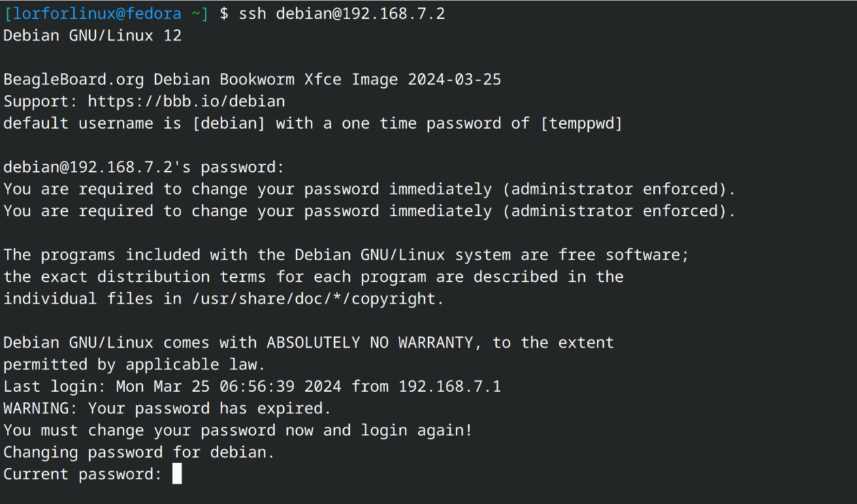Select the "Debian GNU/Linux 12" header line
This screenshot has height=504, width=857.
pos(92,36)
